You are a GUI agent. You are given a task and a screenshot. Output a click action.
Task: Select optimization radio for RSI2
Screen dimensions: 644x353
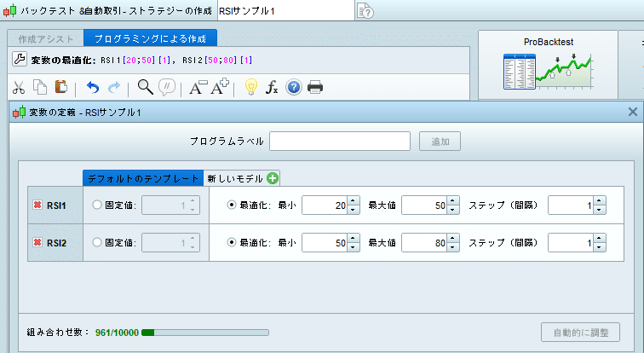pos(232,242)
